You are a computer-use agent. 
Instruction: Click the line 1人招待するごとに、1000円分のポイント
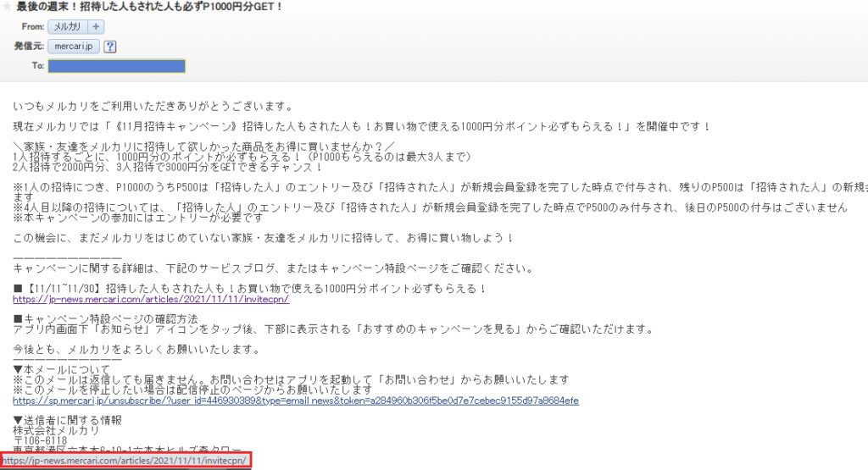pos(242,157)
